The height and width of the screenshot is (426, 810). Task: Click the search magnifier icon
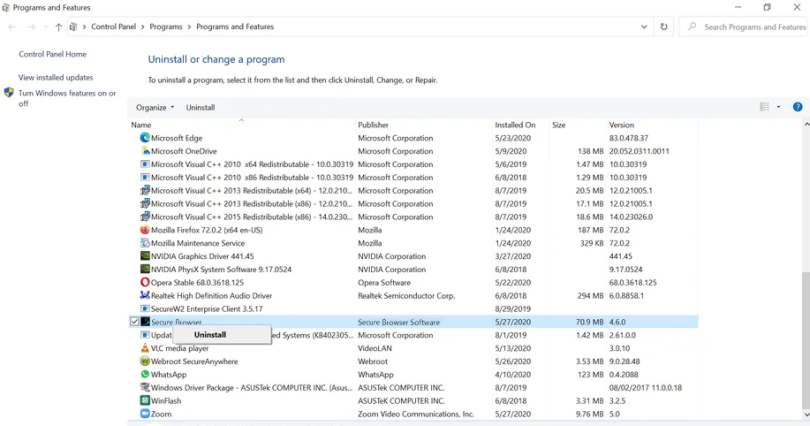pos(692,26)
